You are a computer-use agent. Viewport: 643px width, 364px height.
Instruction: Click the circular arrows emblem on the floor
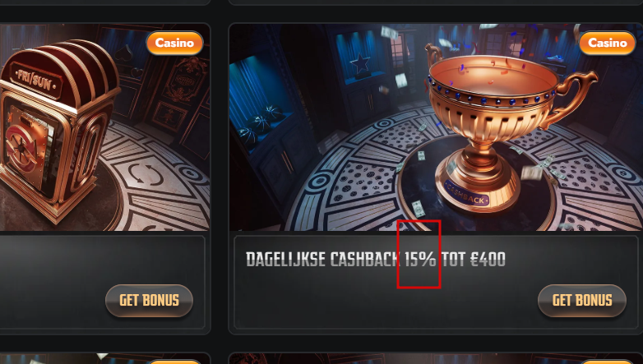pyautogui.click(x=146, y=174)
